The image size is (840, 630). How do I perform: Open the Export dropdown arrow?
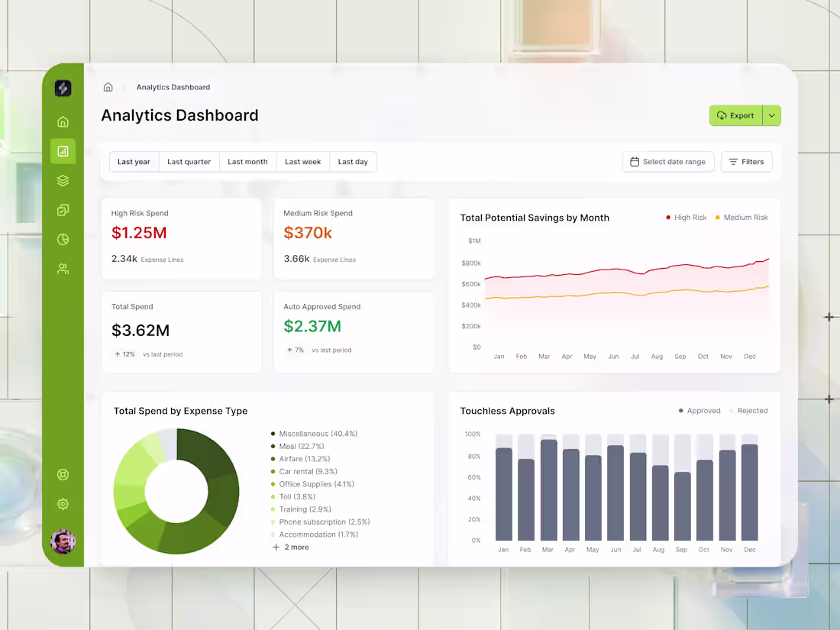[x=771, y=115]
